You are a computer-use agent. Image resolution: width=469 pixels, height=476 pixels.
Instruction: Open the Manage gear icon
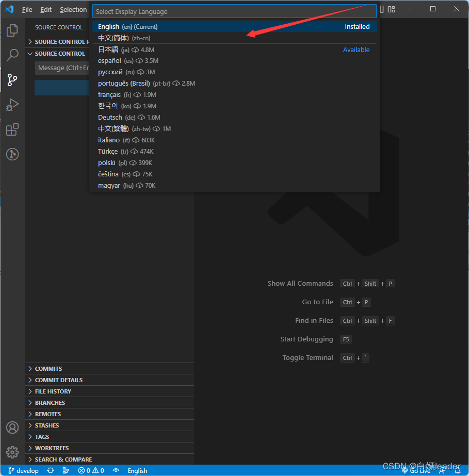click(x=12, y=452)
